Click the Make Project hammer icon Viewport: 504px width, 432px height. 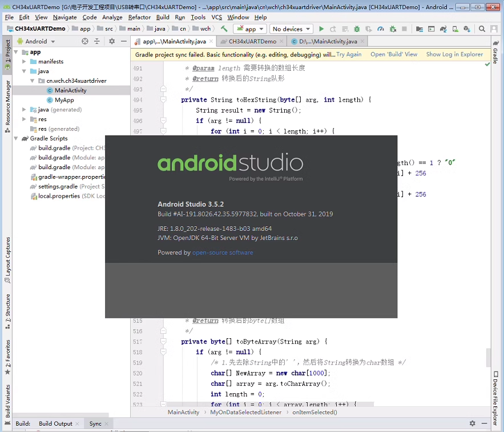point(224,29)
